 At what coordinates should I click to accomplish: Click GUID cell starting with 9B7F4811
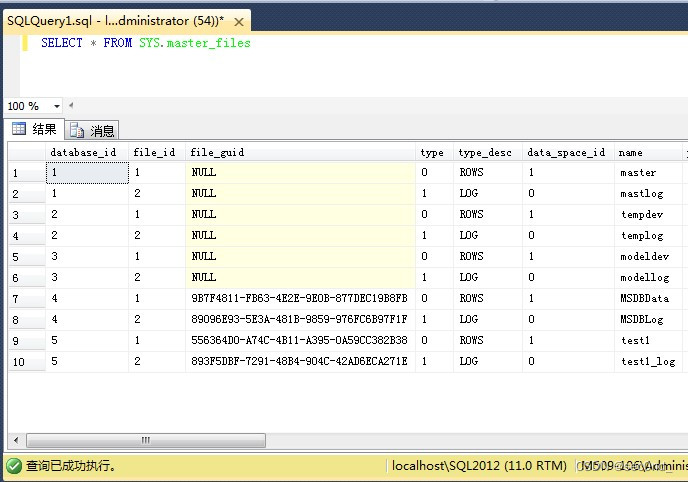301,299
